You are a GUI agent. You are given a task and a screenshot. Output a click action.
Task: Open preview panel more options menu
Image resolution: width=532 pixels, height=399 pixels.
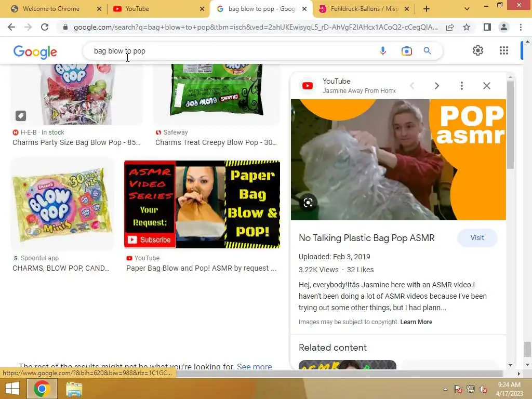[461, 86]
